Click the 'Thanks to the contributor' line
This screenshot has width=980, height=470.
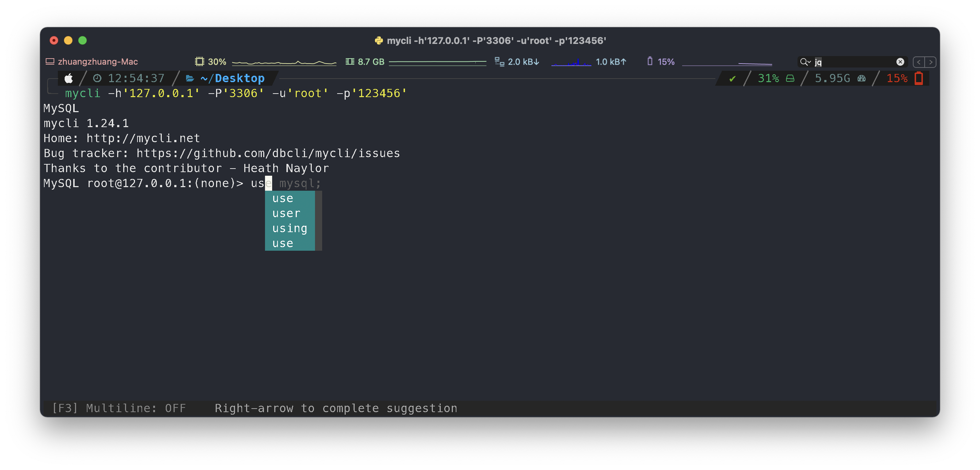(x=186, y=168)
